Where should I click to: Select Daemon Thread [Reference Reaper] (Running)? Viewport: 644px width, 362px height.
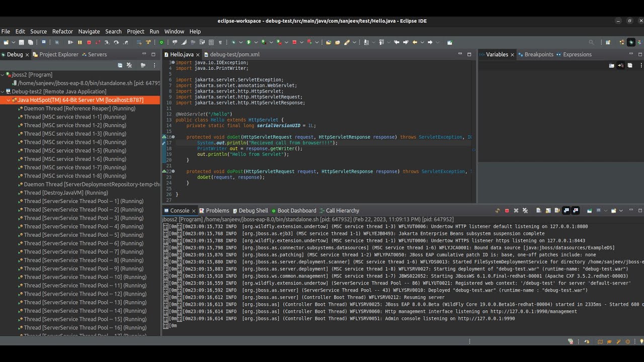pyautogui.click(x=79, y=109)
